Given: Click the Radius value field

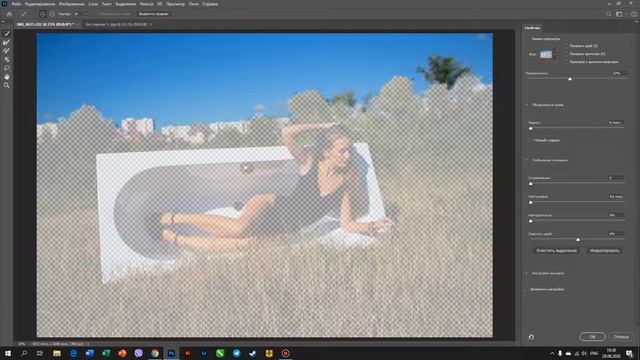Looking at the screenshot, I should 615,122.
